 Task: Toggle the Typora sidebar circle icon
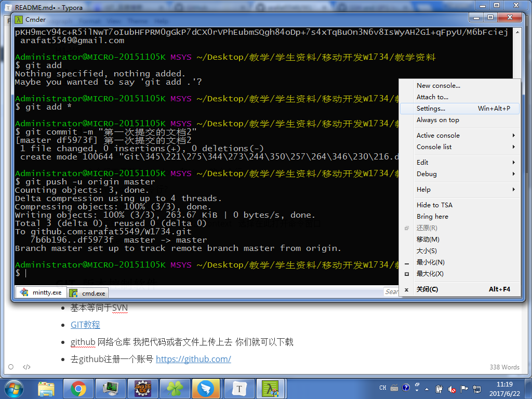(11, 367)
